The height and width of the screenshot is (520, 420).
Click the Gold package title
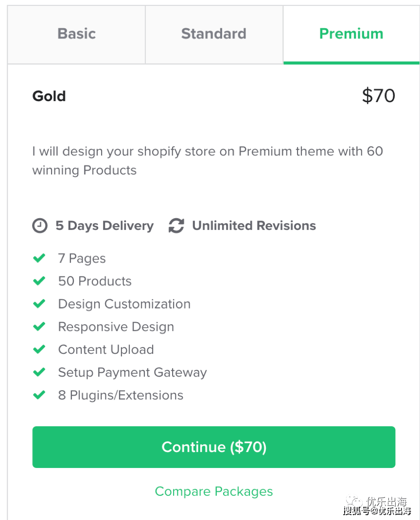(49, 96)
